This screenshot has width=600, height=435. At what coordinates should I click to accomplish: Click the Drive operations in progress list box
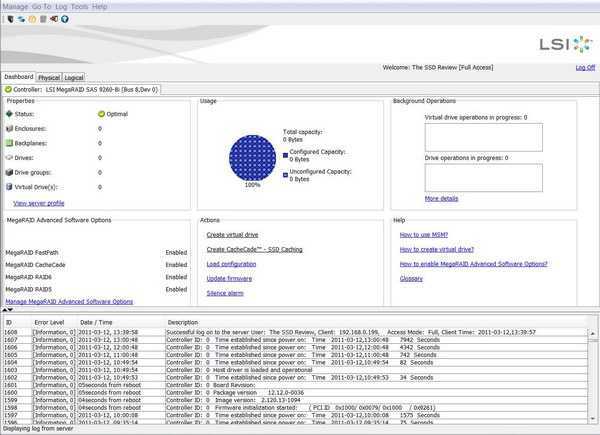[483, 178]
